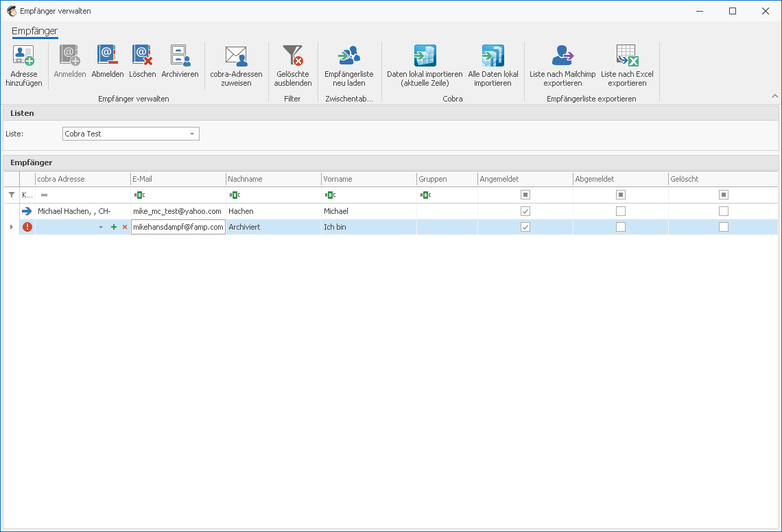The height and width of the screenshot is (532, 782).
Task: Select the Empfänger ribbon tab
Action: [35, 31]
